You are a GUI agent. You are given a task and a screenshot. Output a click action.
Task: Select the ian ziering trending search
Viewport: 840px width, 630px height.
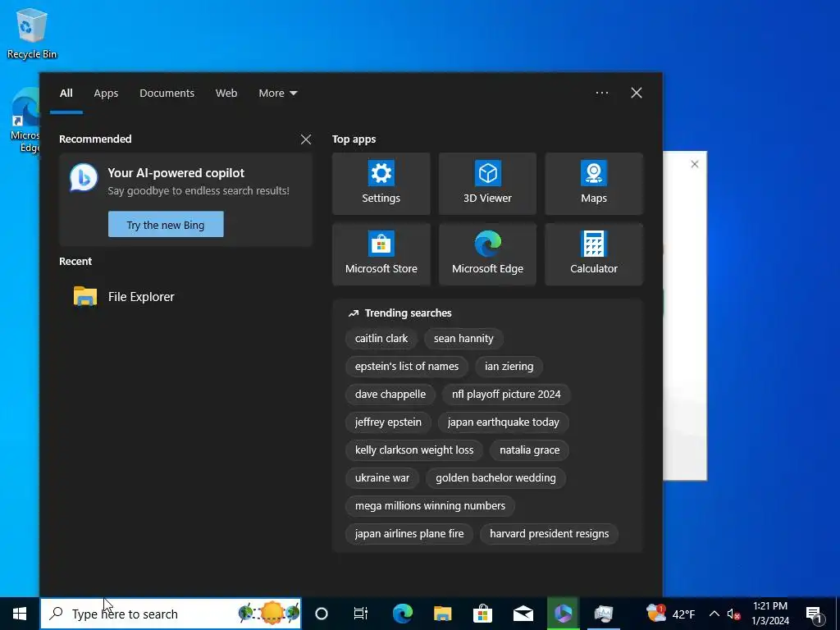(x=509, y=367)
